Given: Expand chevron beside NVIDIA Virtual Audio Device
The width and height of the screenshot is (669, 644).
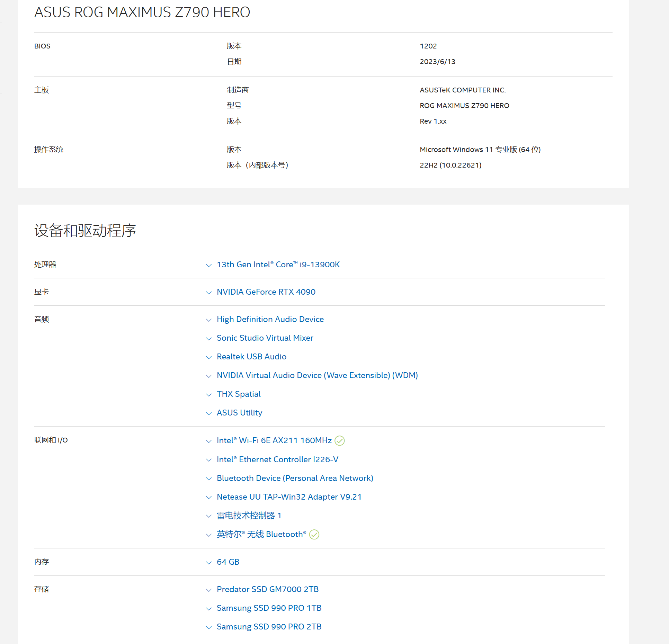Looking at the screenshot, I should tap(208, 376).
